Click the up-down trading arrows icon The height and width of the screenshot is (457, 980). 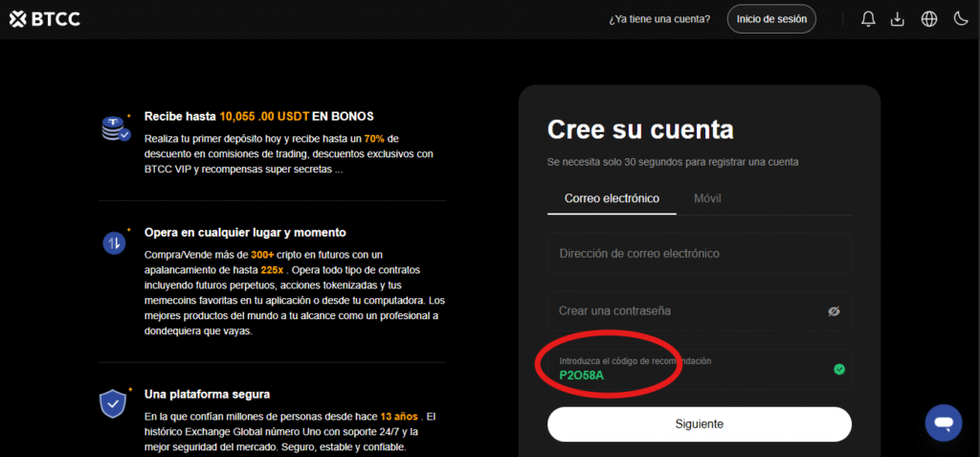[x=116, y=242]
